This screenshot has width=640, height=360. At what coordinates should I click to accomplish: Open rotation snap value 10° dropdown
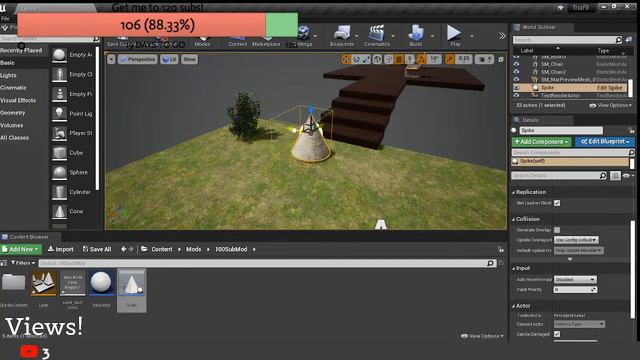tap(434, 59)
